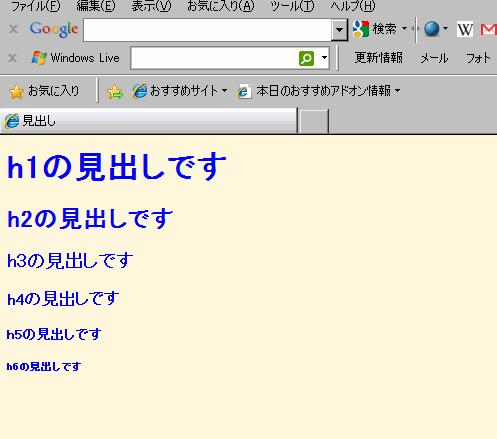Viewport: 497px width, 439px height.
Task: Close the Google toolbar with X
Action: click(x=13, y=29)
